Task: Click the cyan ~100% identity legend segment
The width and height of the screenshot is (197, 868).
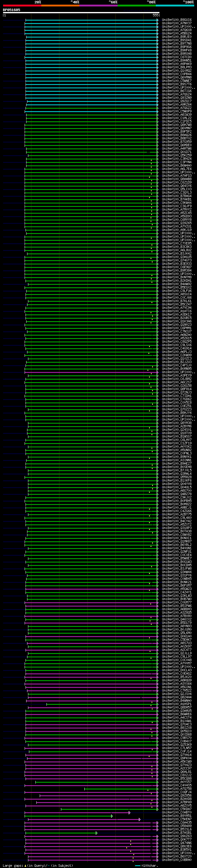Action: click(175, 6)
